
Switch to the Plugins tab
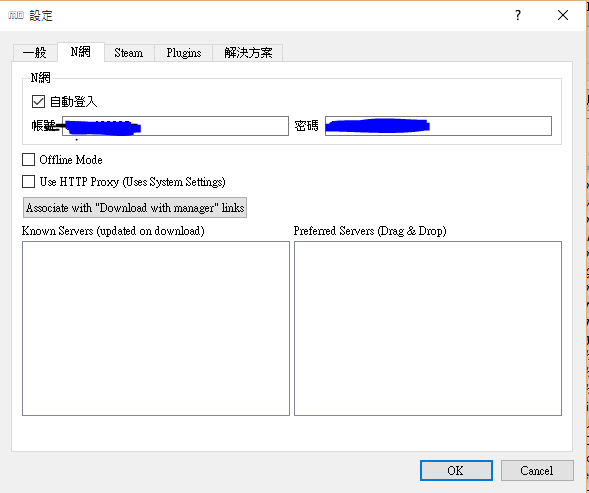(184, 53)
